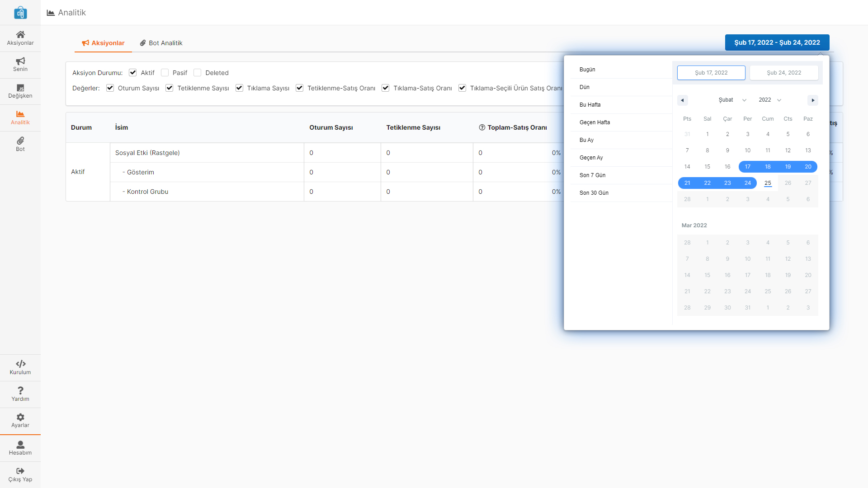Click the start date field Şub 17, 2022

click(711, 73)
